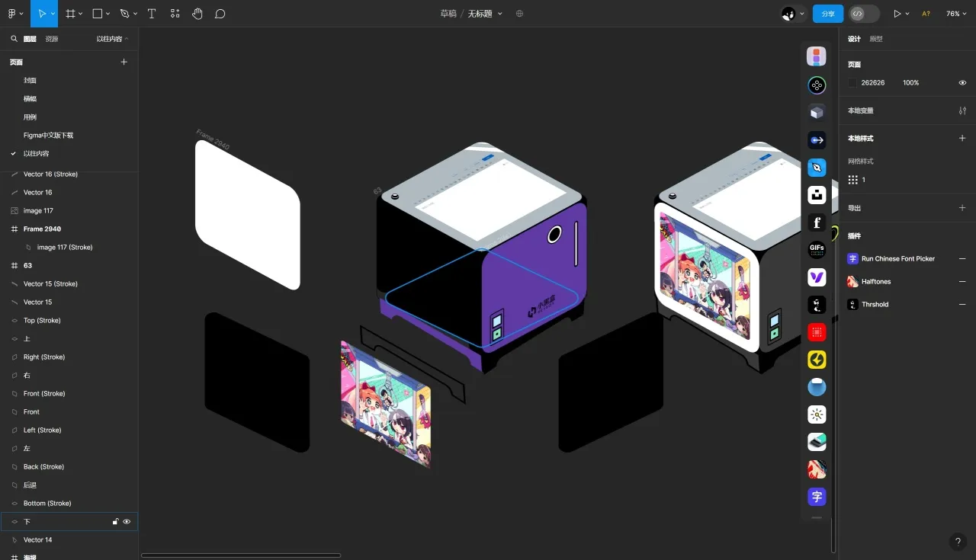The height and width of the screenshot is (560, 976).
Task: Click the blue 分享 share button
Action: (828, 14)
